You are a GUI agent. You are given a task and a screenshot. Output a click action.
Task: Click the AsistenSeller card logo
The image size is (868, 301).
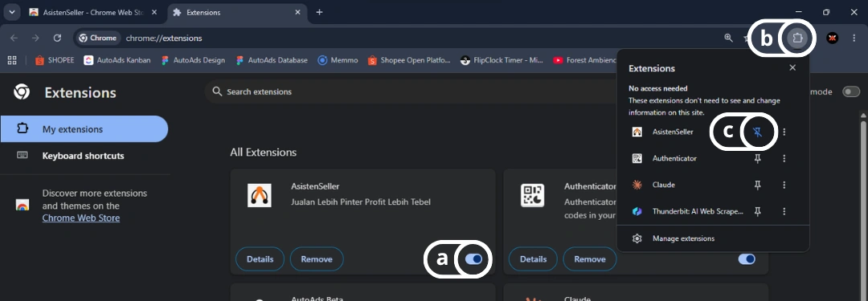coord(259,195)
